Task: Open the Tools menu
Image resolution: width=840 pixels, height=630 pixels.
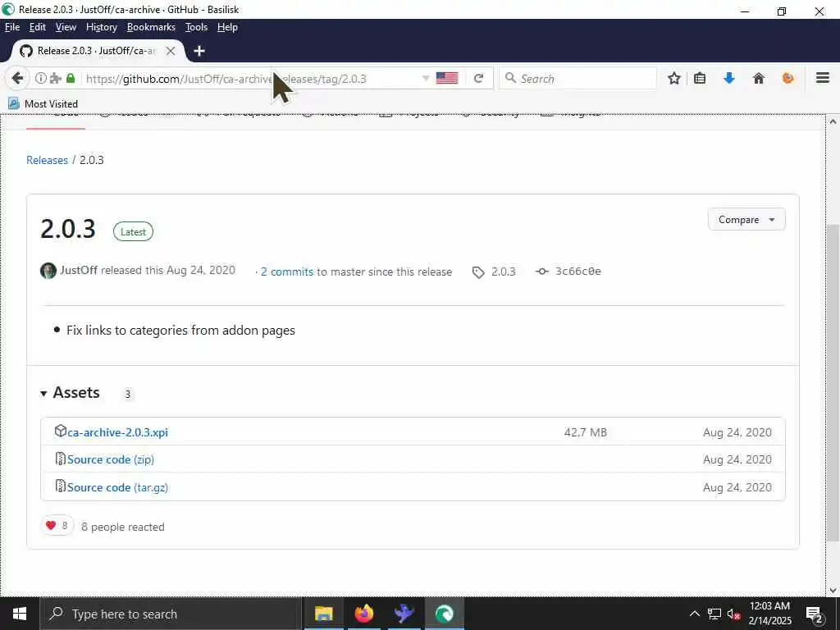Action: click(x=196, y=27)
